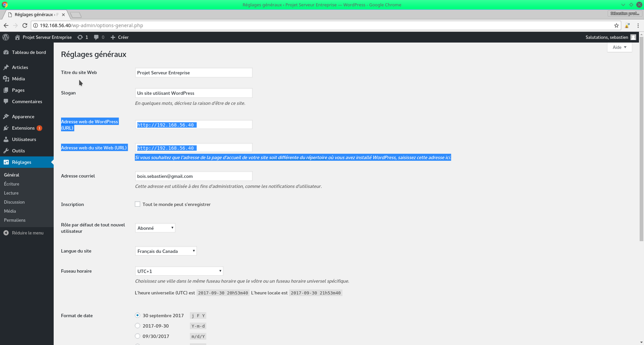The image size is (644, 345).
Task: Click the Créer link in admin bar
Action: tap(123, 37)
